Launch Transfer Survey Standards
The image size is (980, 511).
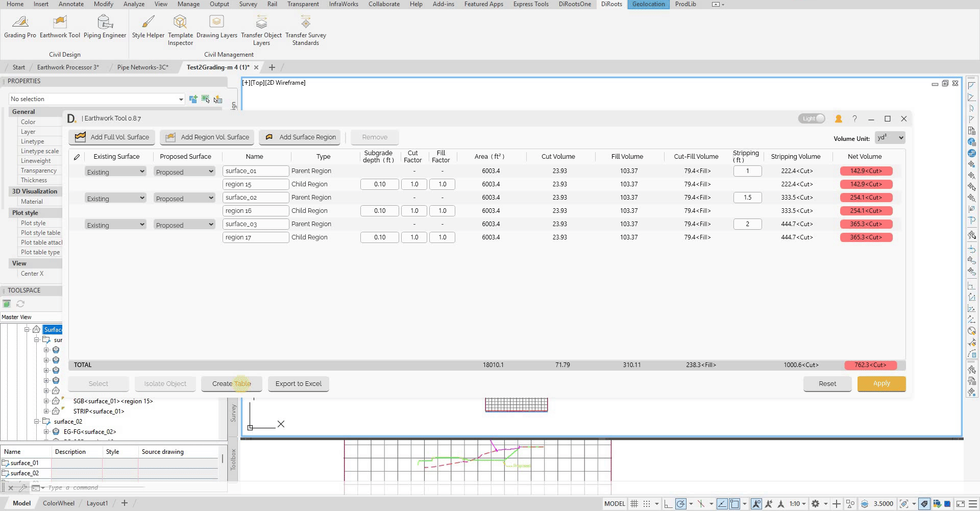tap(305, 28)
